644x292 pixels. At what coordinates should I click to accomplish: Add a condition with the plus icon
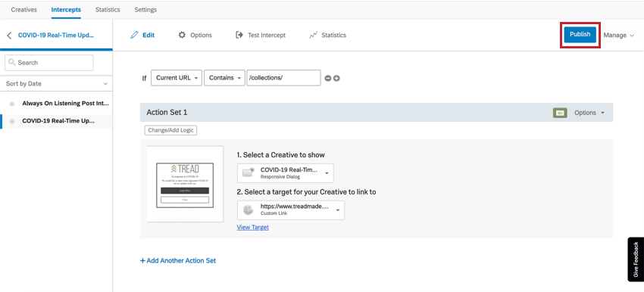coord(336,78)
